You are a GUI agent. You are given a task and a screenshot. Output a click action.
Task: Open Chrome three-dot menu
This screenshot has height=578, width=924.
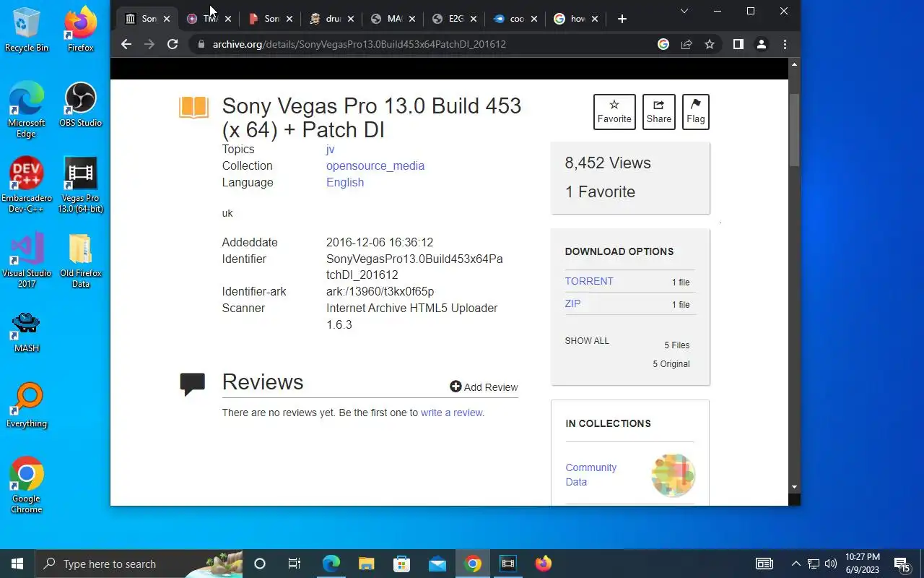[x=785, y=44]
